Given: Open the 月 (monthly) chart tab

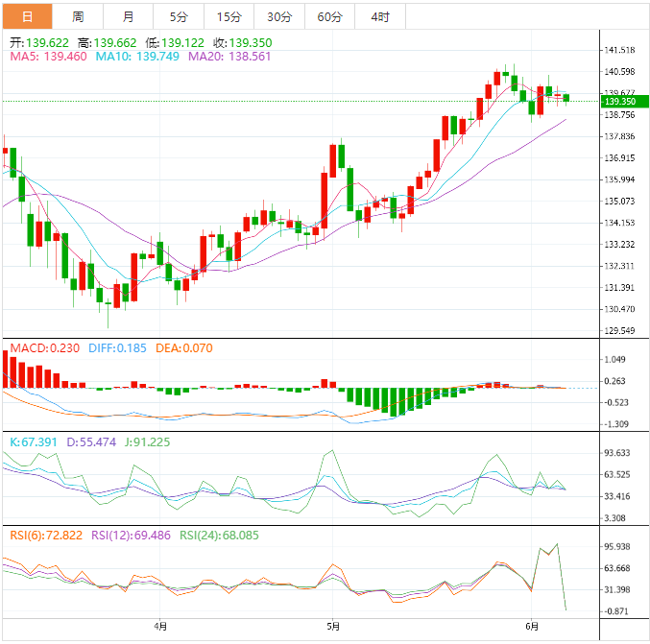Looking at the screenshot, I should click(129, 17).
